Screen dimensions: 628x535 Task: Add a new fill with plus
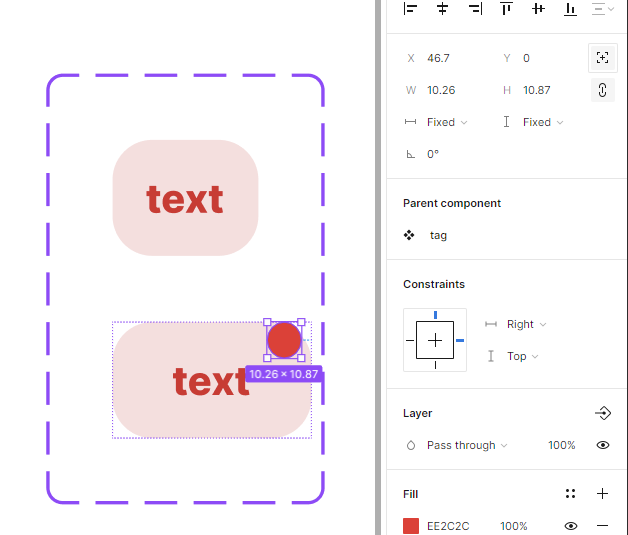[602, 494]
